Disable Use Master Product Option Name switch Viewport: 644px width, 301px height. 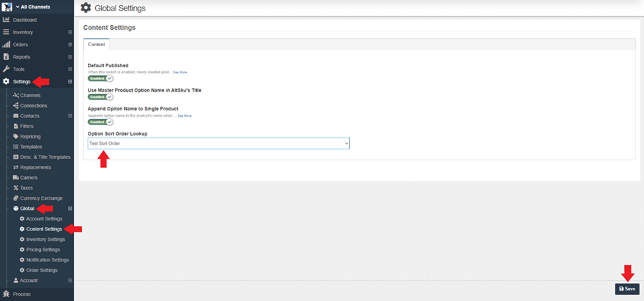click(100, 97)
